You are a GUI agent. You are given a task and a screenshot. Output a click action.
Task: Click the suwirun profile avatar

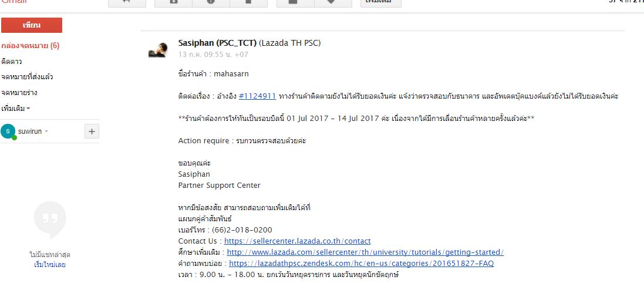coord(8,131)
